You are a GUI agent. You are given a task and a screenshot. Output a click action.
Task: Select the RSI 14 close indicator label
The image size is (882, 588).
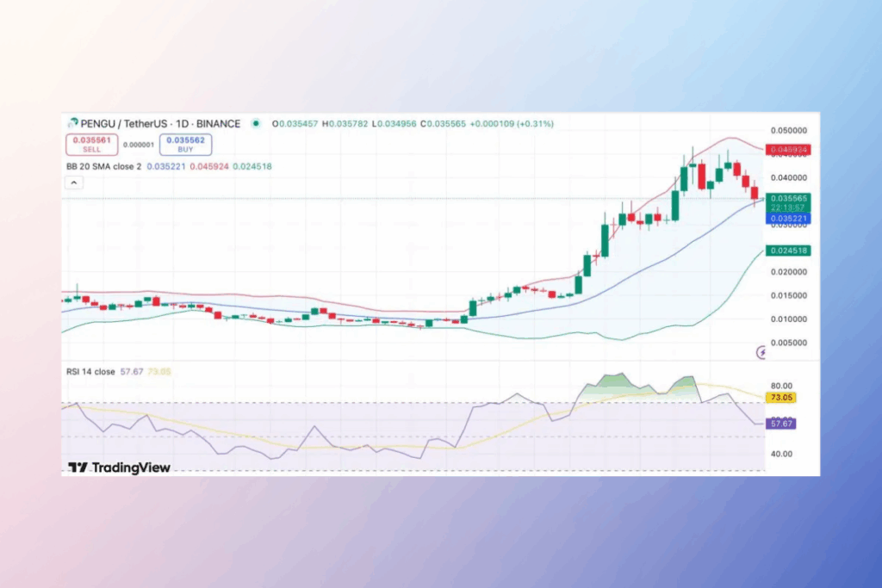tap(90, 372)
